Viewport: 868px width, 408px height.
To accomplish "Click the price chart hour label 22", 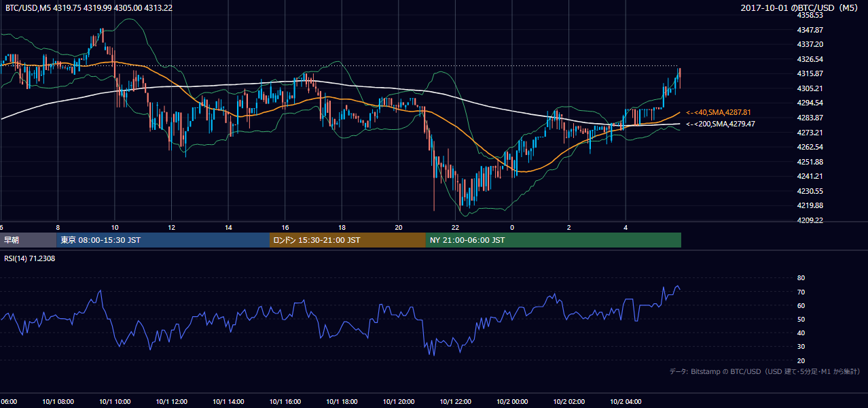I will [x=455, y=228].
